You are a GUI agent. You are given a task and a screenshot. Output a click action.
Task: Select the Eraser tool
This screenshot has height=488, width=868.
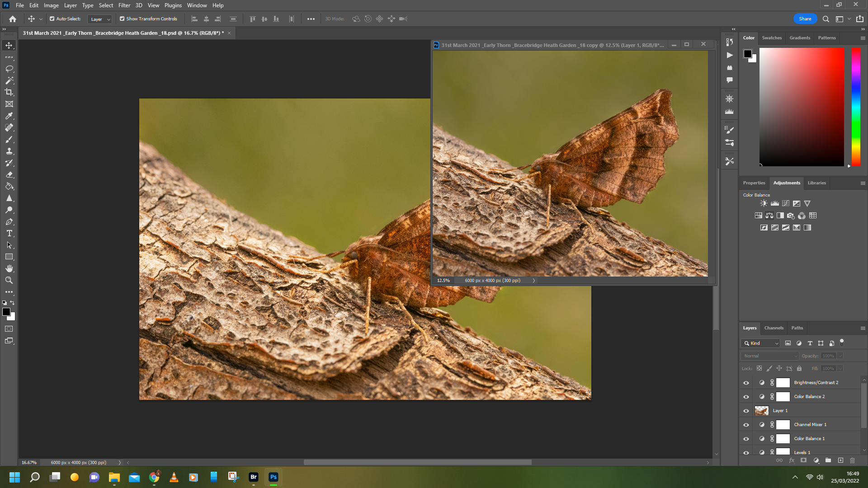pos(9,174)
